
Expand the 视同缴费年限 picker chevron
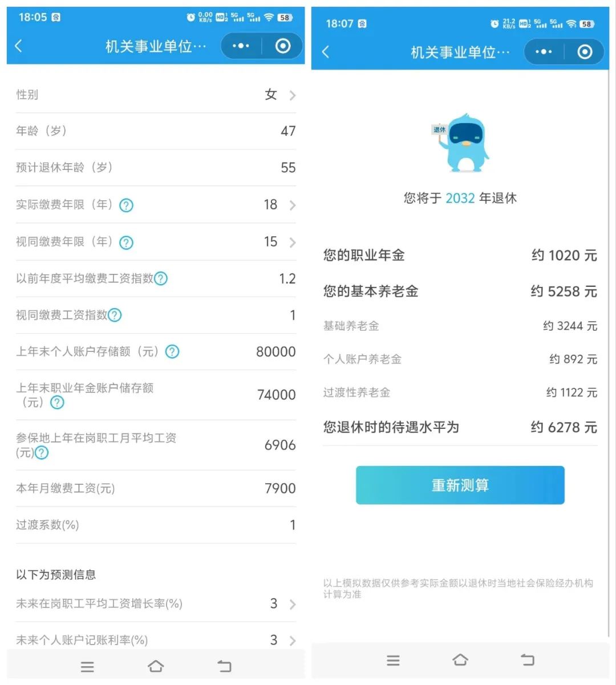[x=292, y=242]
